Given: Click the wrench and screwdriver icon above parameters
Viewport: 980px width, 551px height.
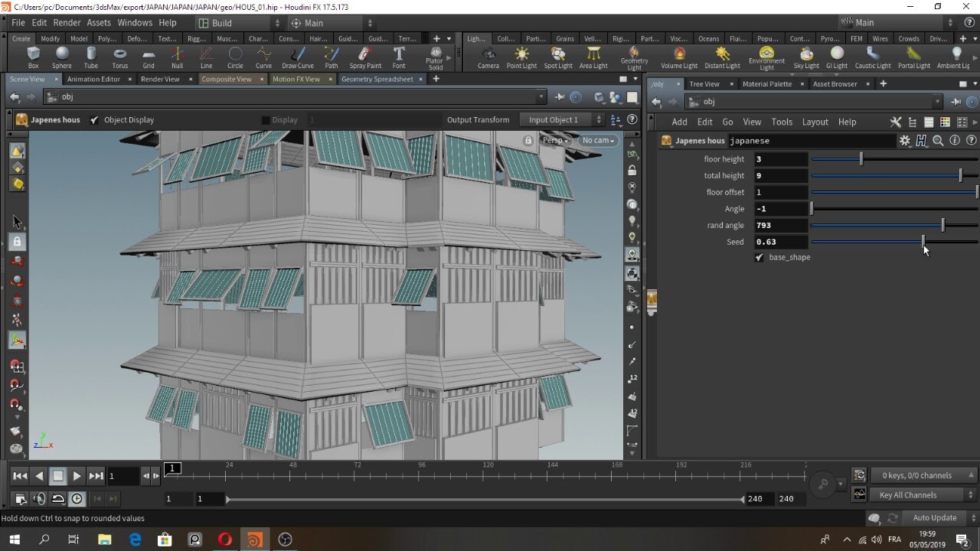Looking at the screenshot, I should [895, 122].
